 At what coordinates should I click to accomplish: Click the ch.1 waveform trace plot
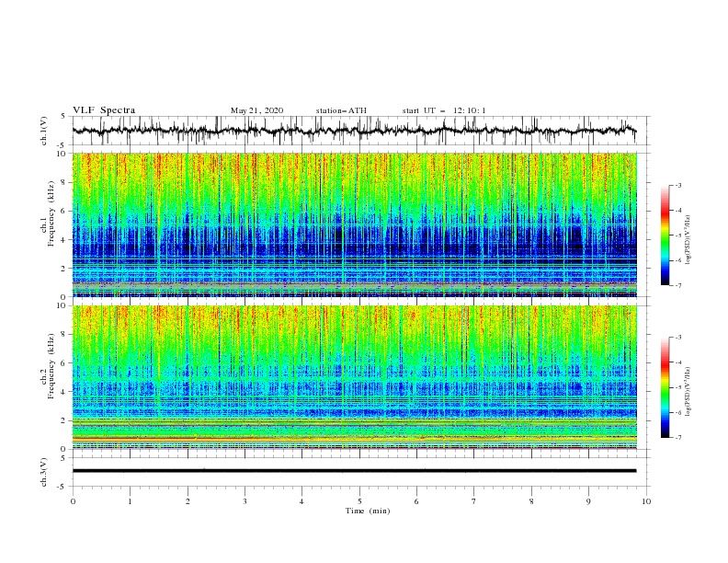[x=354, y=131]
